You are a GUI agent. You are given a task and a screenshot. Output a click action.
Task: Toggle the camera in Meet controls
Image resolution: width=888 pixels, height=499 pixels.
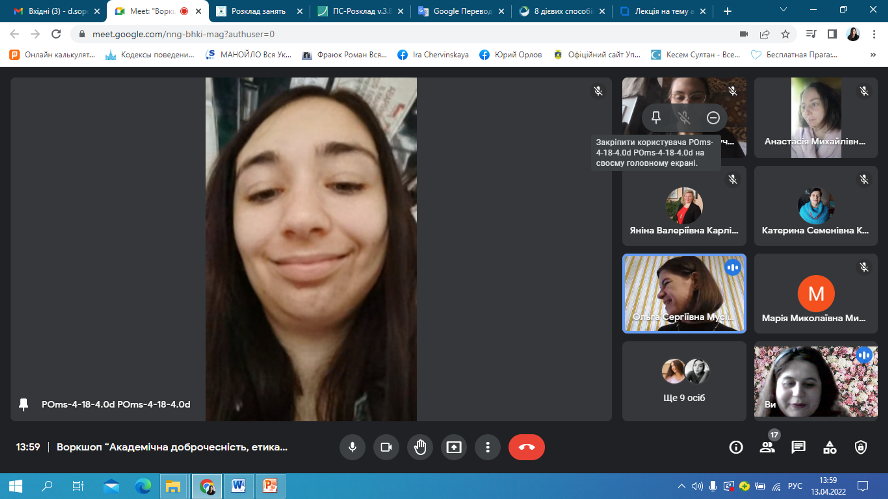pos(386,447)
